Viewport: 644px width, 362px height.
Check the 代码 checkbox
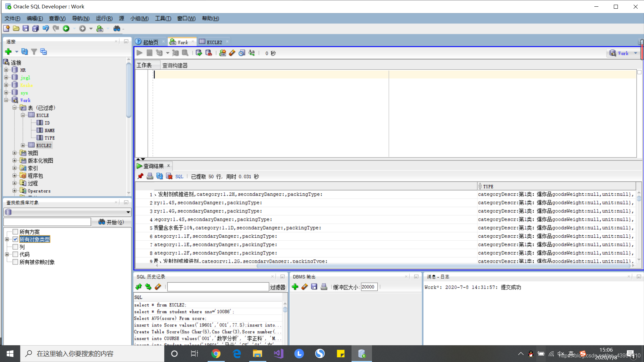coord(15,254)
